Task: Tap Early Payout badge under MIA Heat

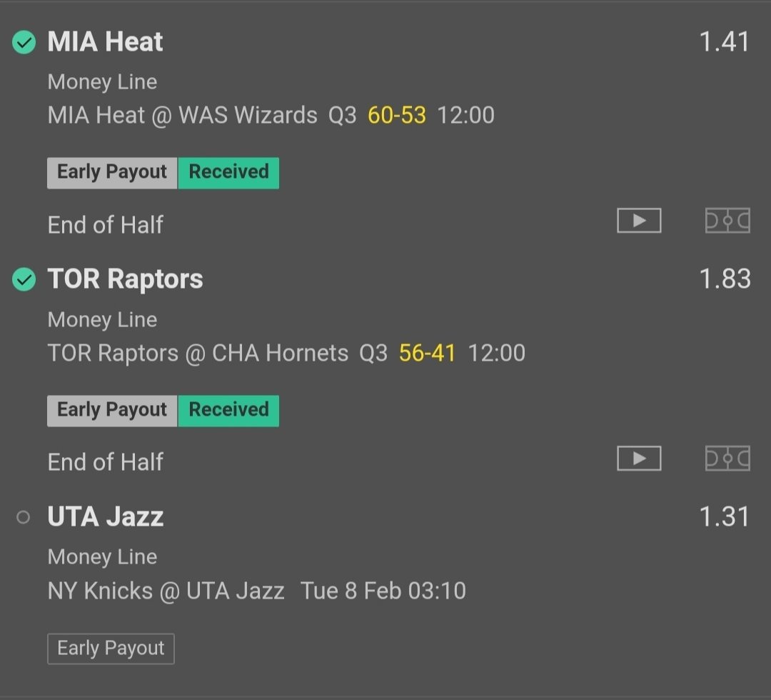Action: [x=112, y=173]
